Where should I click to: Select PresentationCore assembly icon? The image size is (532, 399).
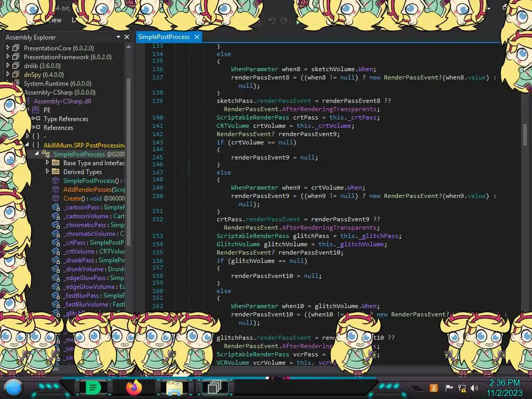[16, 48]
